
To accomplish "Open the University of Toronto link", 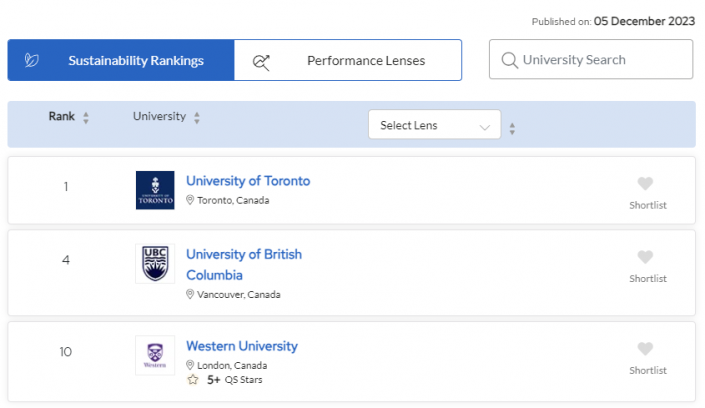I will (x=248, y=181).
